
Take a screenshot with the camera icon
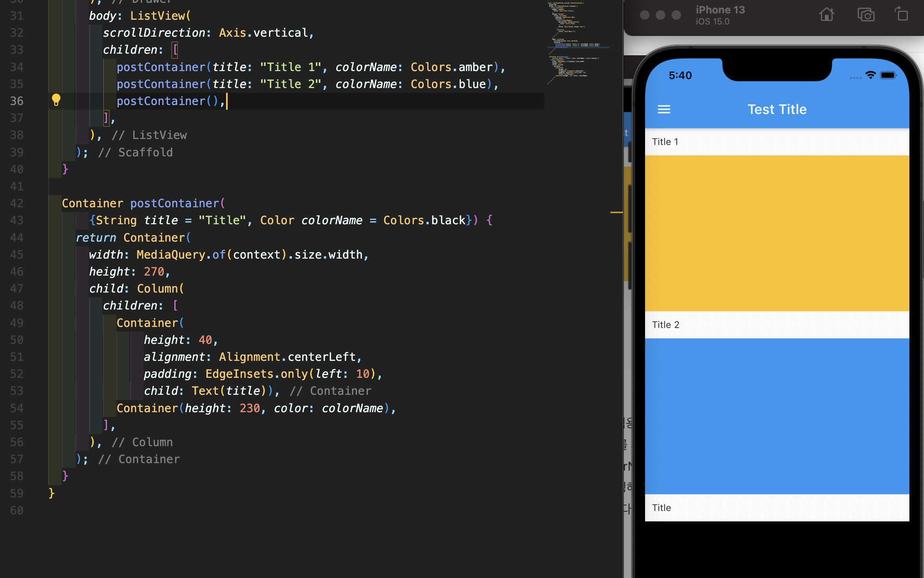coord(866,15)
